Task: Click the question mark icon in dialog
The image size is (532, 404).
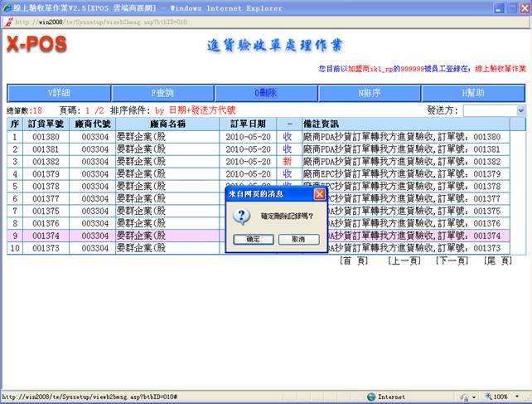Action: coord(243,216)
